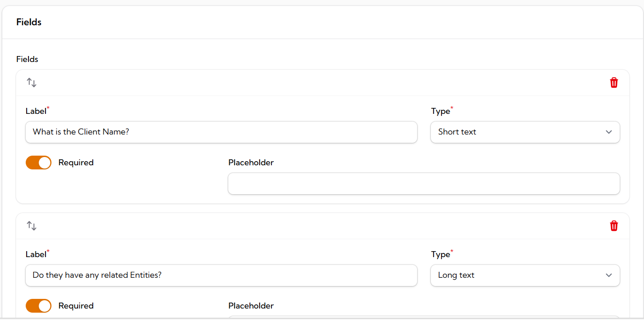Click the chevron on the Long text dropdown

(609, 275)
